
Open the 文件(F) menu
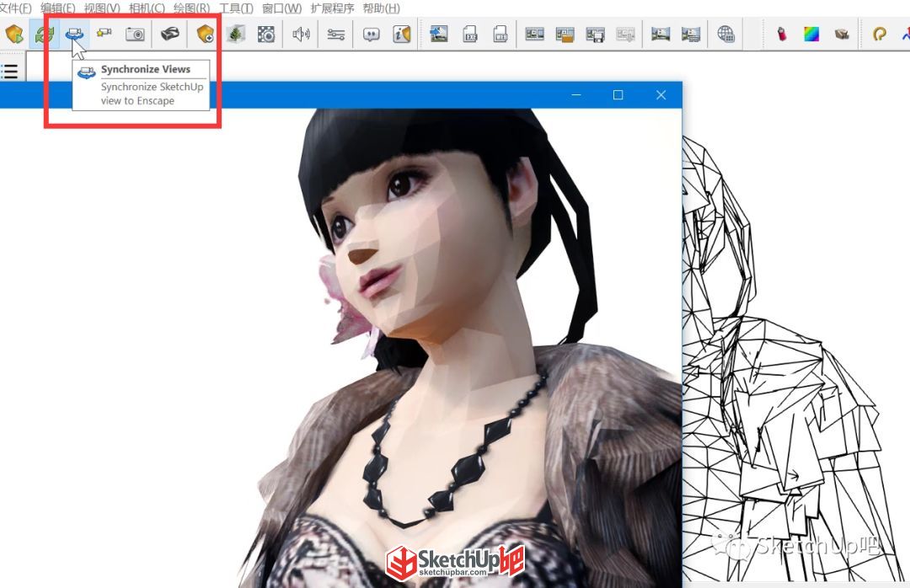click(x=15, y=8)
